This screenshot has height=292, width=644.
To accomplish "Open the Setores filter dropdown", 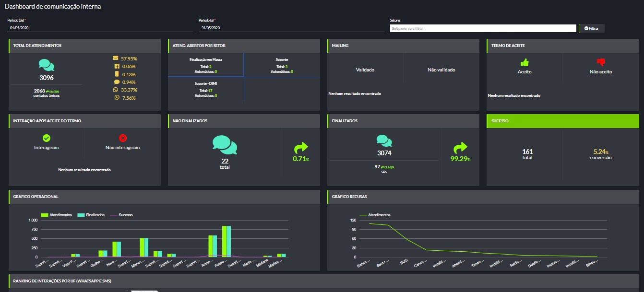I will click(483, 28).
